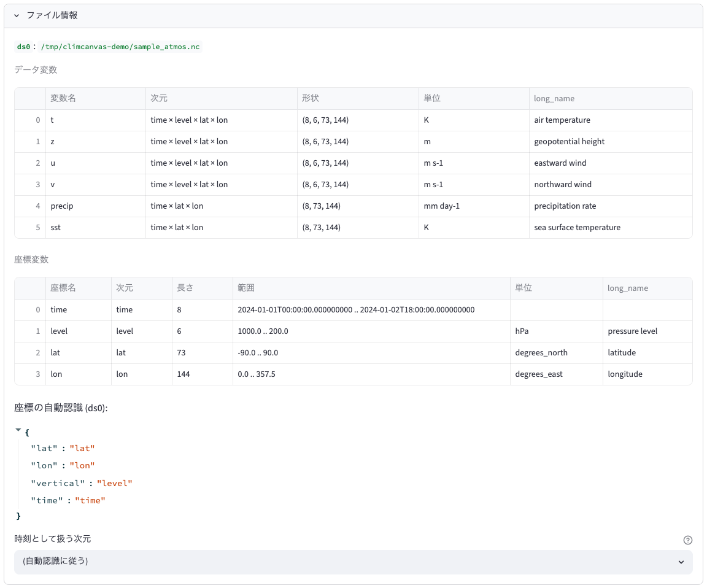Click the 座標名 column header
Image resolution: width=707 pixels, height=588 pixels.
[x=79, y=288]
